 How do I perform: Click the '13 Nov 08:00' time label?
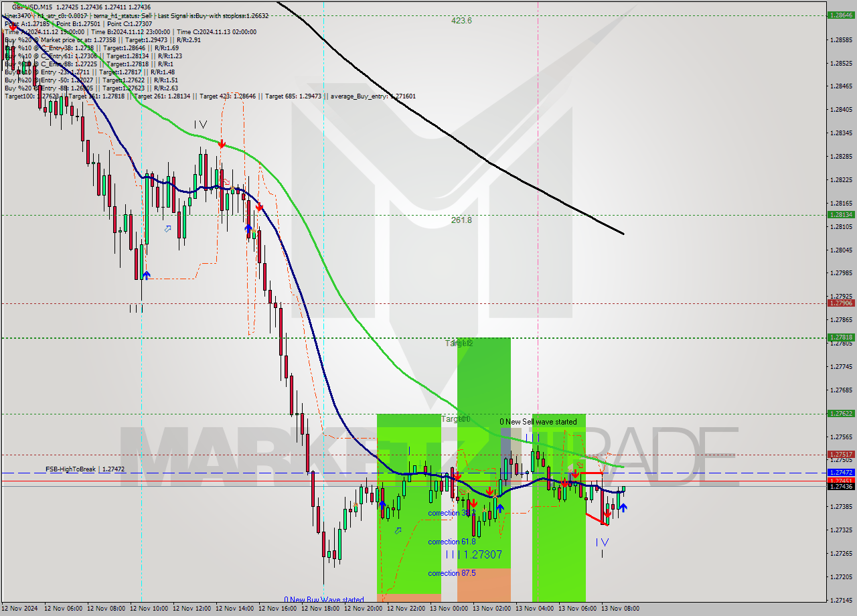coord(620,609)
